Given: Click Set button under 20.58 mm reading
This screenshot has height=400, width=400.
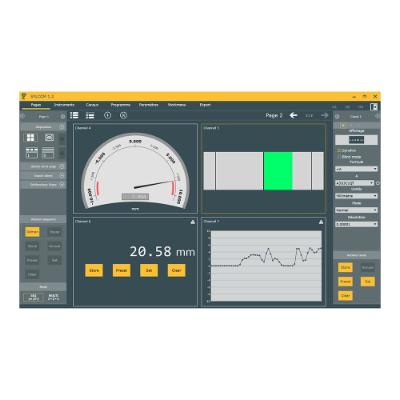Looking at the screenshot, I should click(x=149, y=270).
